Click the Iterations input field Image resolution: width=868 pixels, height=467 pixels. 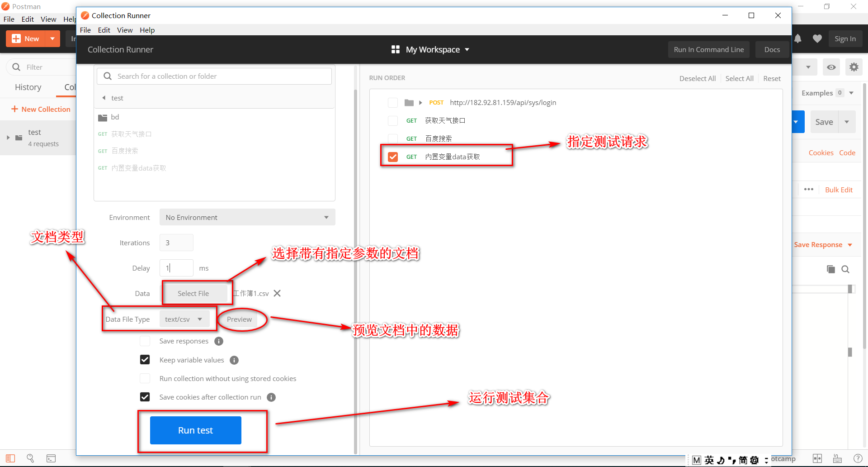pyautogui.click(x=176, y=243)
